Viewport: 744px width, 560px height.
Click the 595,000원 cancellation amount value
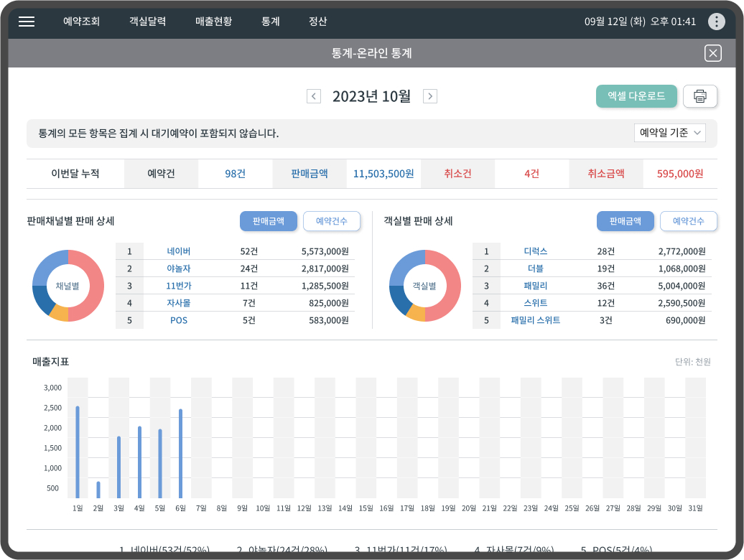[x=680, y=174]
